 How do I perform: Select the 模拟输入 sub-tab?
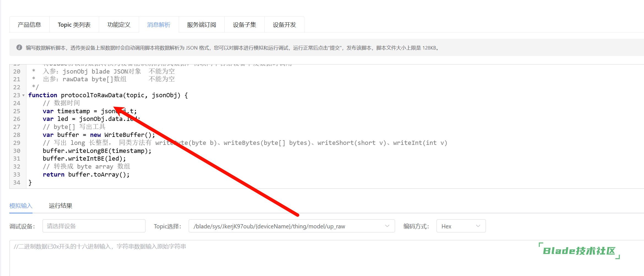point(21,206)
